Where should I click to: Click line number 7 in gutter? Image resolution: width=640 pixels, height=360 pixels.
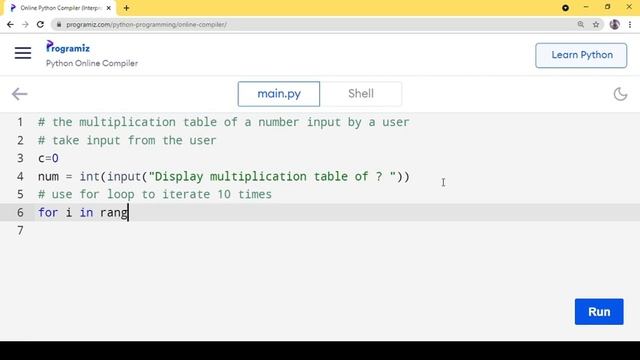(20, 231)
